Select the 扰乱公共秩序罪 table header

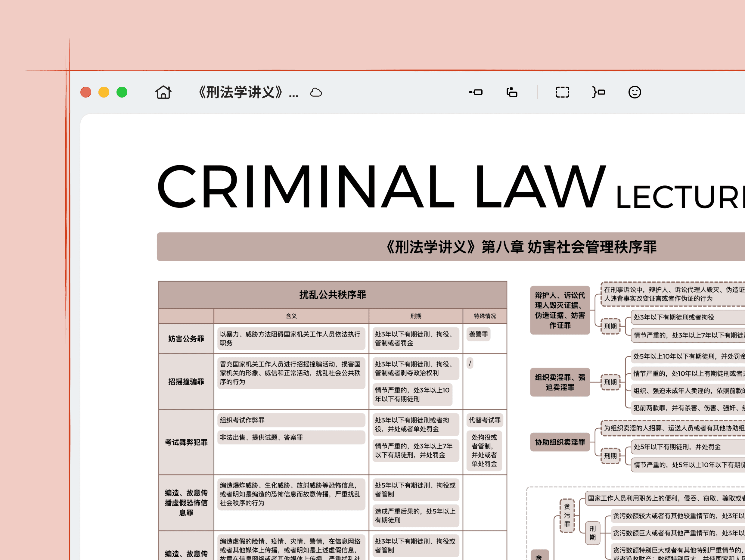click(x=332, y=295)
